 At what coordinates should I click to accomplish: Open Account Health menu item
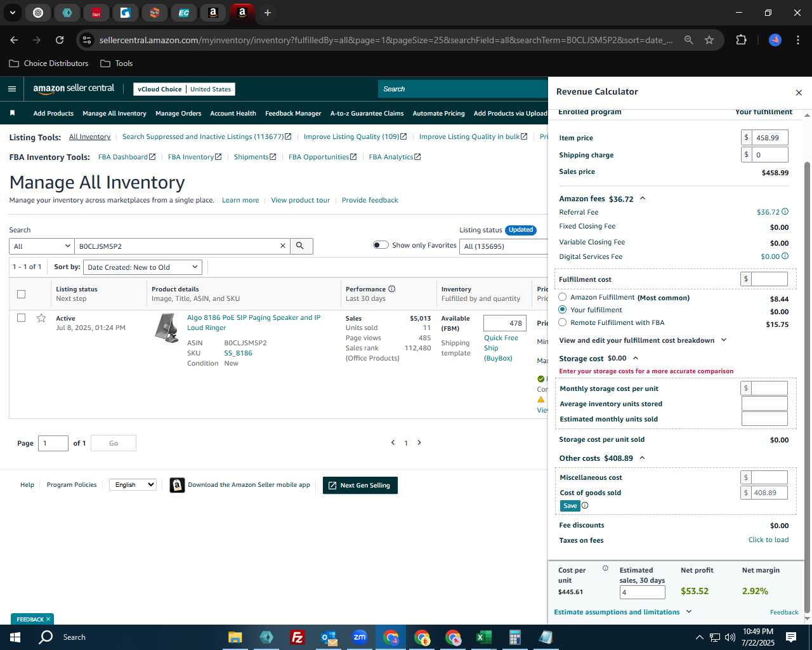click(233, 113)
